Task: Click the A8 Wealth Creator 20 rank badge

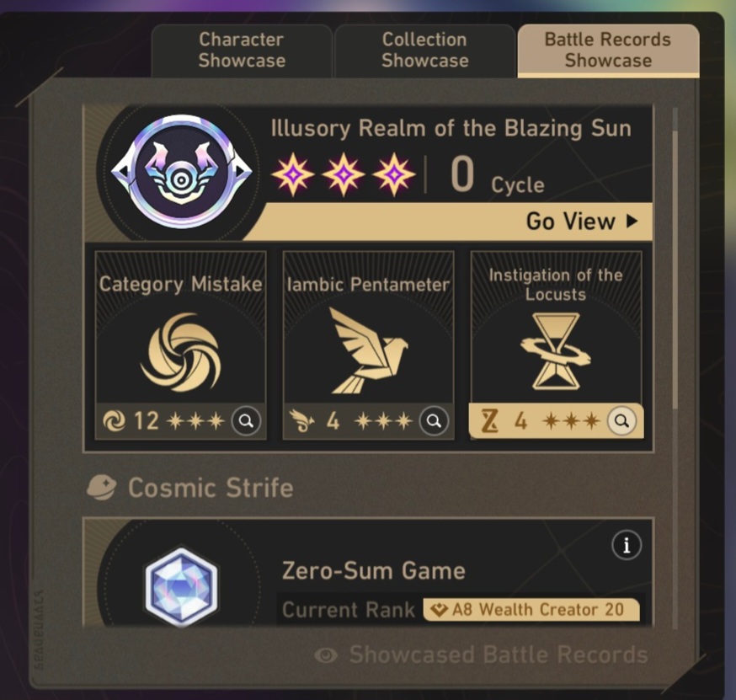Action: (x=531, y=609)
